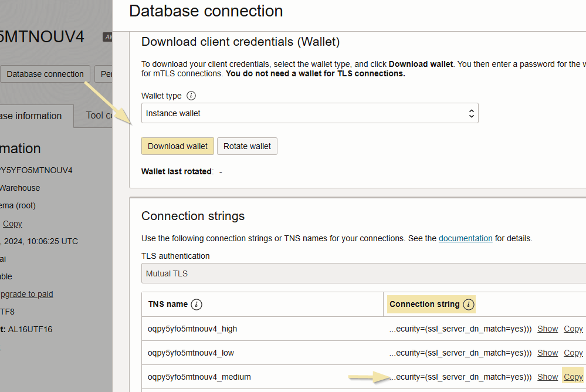Open the connection strings documentation link

coord(465,238)
